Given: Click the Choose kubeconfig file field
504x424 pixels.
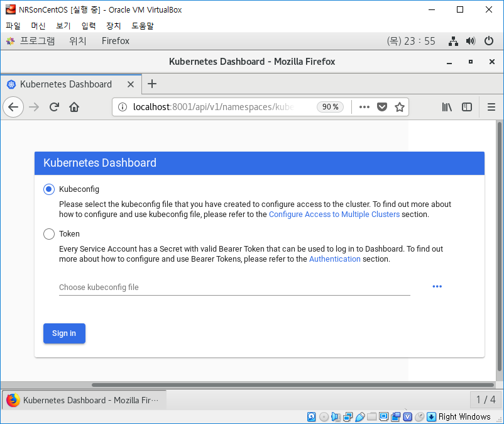Looking at the screenshot, I should click(234, 287).
